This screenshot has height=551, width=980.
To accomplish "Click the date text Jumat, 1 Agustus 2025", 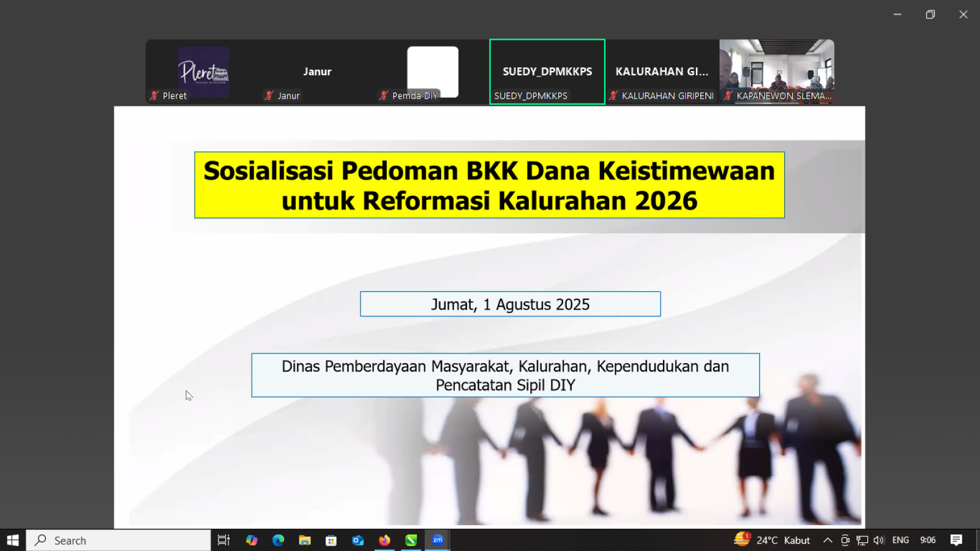I will tap(510, 304).
